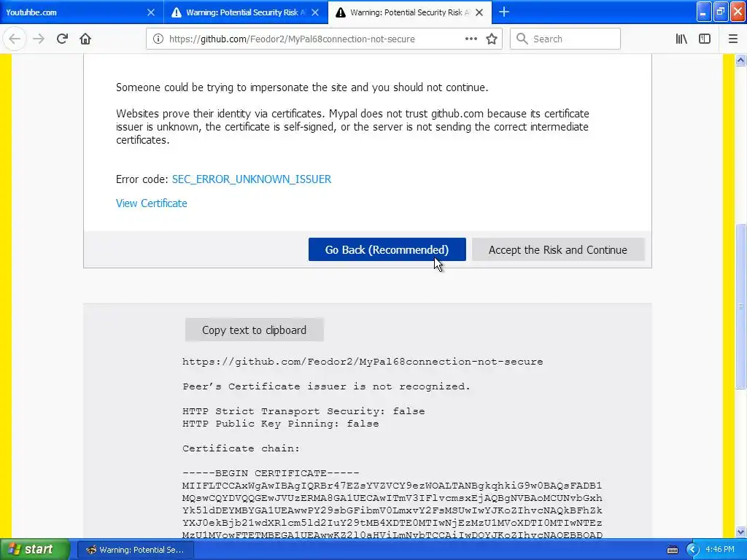This screenshot has width=747, height=560.
Task: Bookmark this page with star icon
Action: (x=492, y=39)
